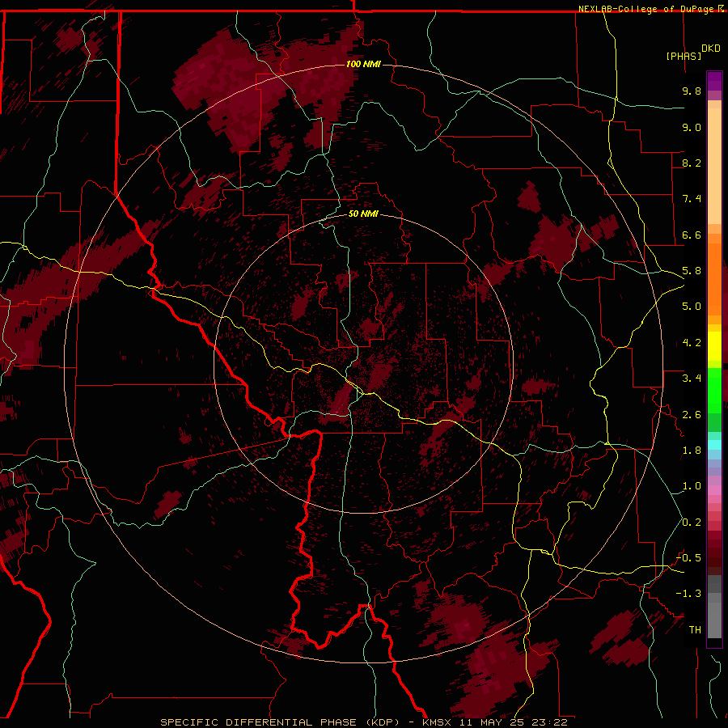Click the 100 NMI range ring label
The width and height of the screenshot is (728, 728).
(x=363, y=64)
